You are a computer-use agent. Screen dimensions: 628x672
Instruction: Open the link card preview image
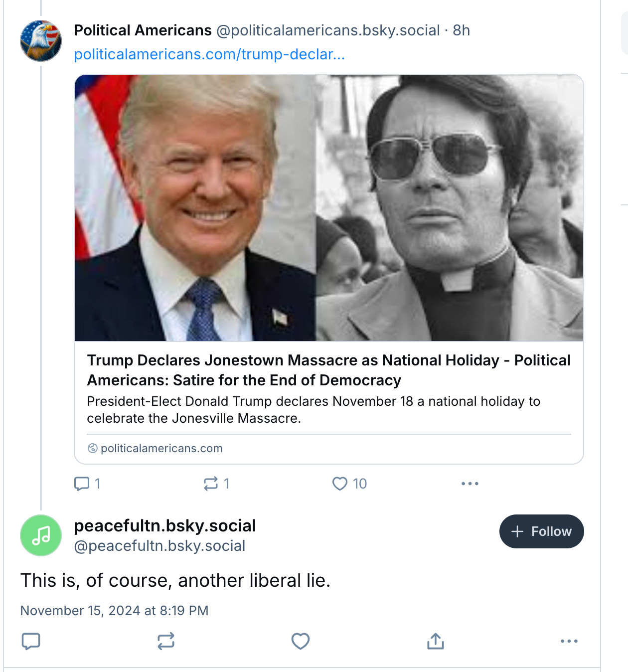329,208
